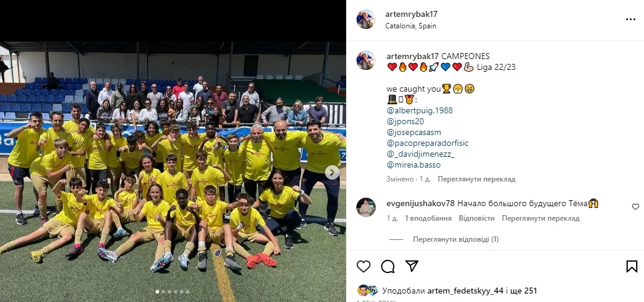Open artem_fedetskyy_44 in liked-by line
The image size is (644, 302).
(466, 291)
